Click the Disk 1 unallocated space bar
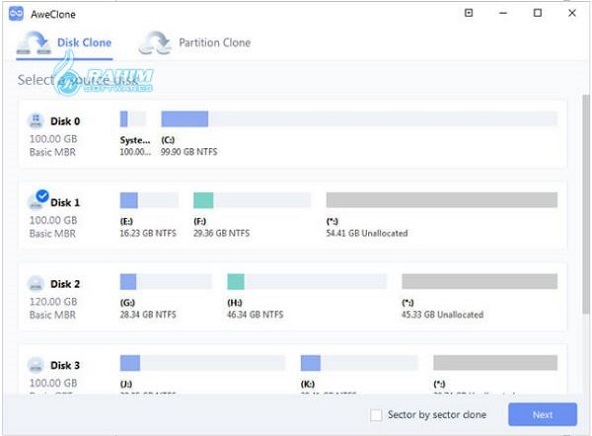This screenshot has width=592, height=436. pyautogui.click(x=442, y=200)
